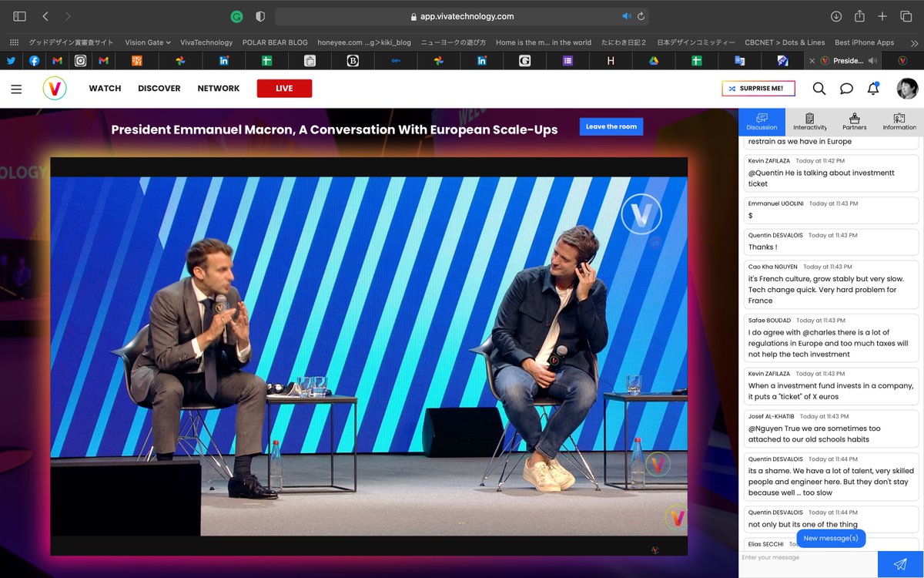Click the Enter your message field
Screen dimensions: 924x578
pos(808,564)
